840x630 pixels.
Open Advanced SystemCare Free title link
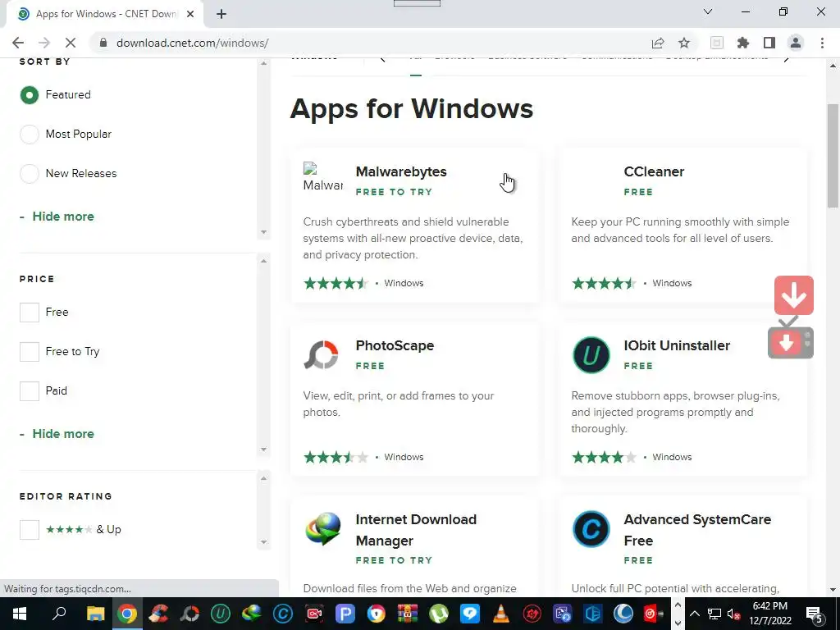(697, 530)
